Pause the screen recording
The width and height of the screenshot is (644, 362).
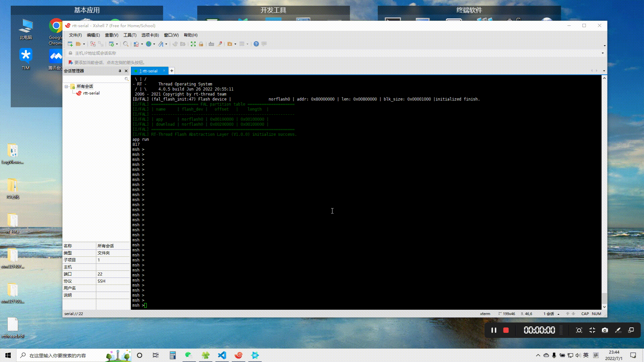point(494,330)
